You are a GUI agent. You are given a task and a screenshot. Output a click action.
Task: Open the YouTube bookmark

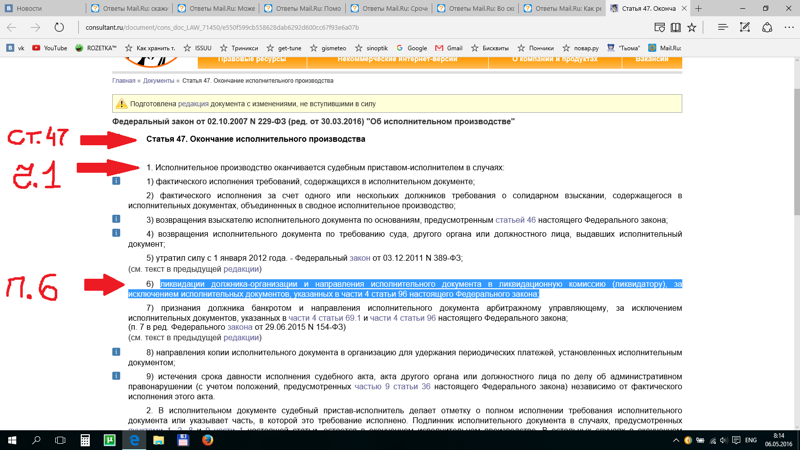pyautogui.click(x=49, y=48)
